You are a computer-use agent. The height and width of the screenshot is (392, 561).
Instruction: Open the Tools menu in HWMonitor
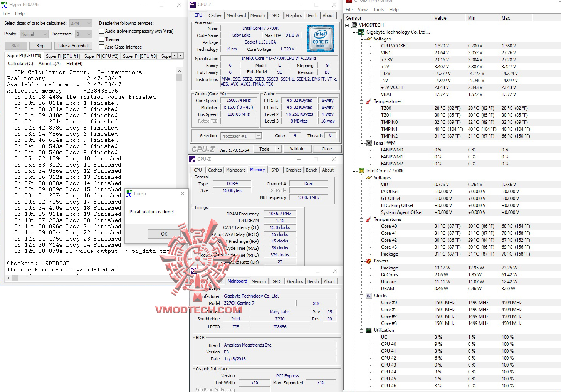point(378,9)
